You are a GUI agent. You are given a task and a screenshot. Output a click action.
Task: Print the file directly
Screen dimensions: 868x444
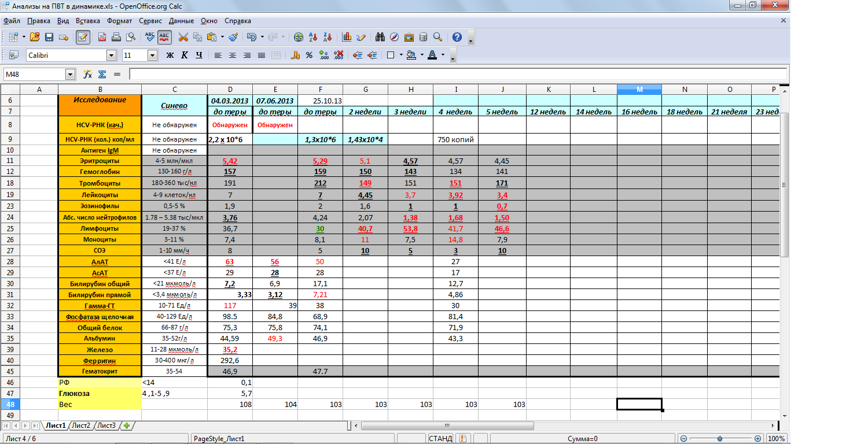[x=116, y=37]
